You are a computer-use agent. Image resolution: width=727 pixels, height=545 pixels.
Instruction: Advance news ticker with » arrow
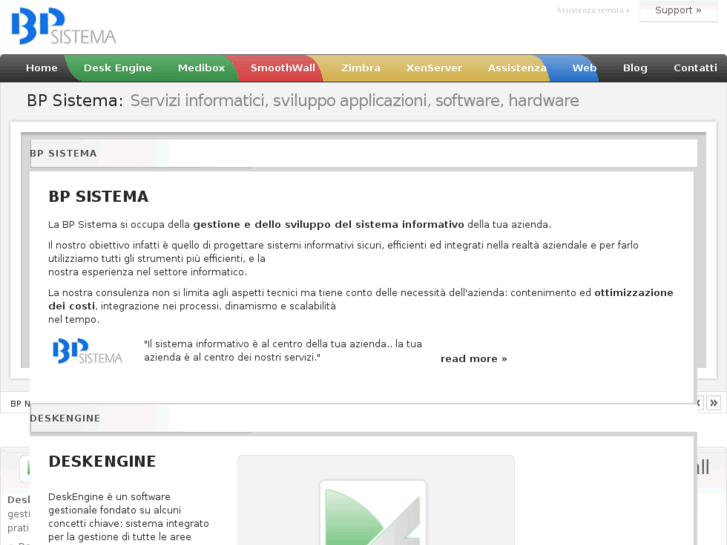tap(714, 403)
